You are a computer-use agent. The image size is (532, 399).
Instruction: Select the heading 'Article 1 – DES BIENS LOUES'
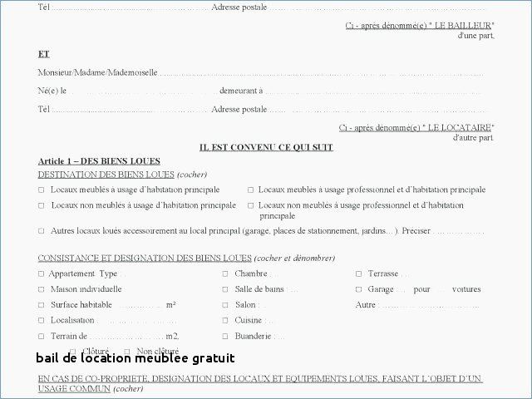coord(99,161)
